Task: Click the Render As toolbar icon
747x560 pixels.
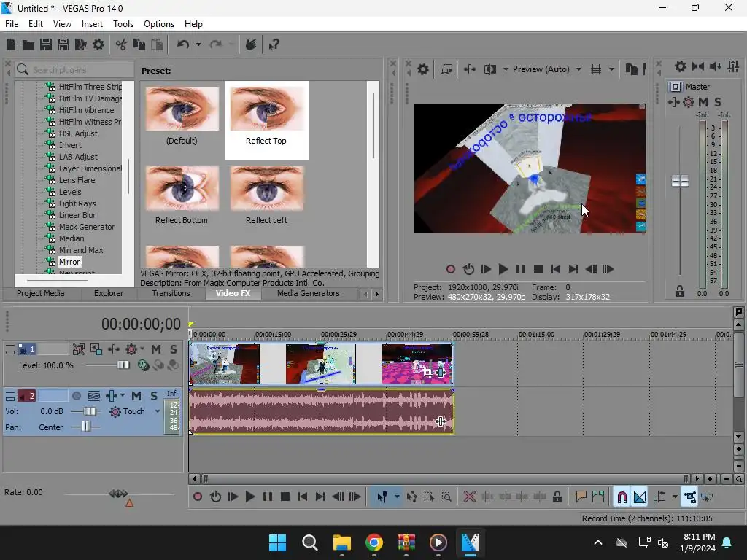Action: click(x=80, y=44)
